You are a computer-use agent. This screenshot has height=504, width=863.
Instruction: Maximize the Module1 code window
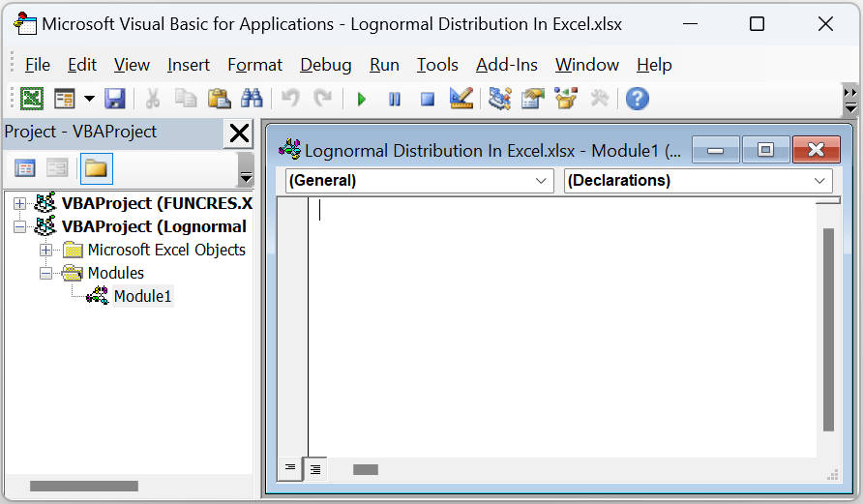(x=765, y=150)
